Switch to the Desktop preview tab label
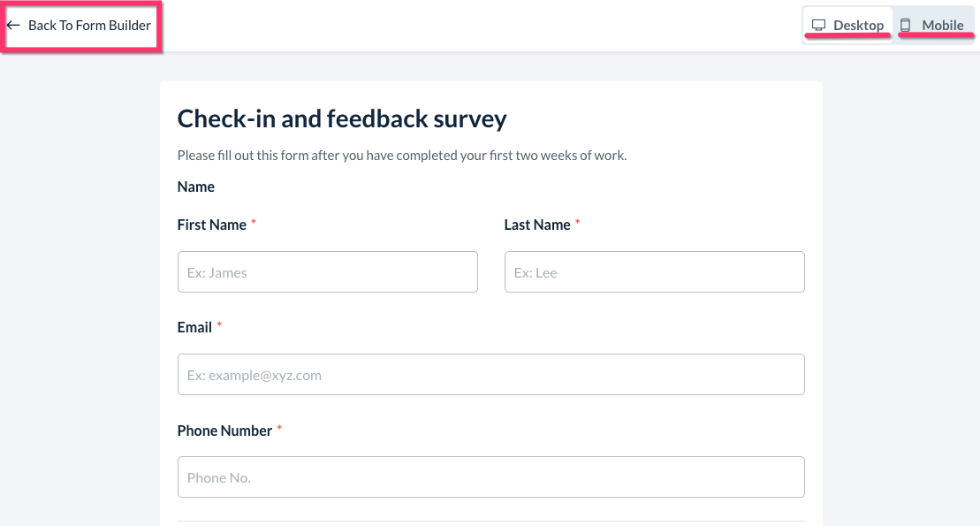The width and height of the screenshot is (980, 526). point(858,25)
